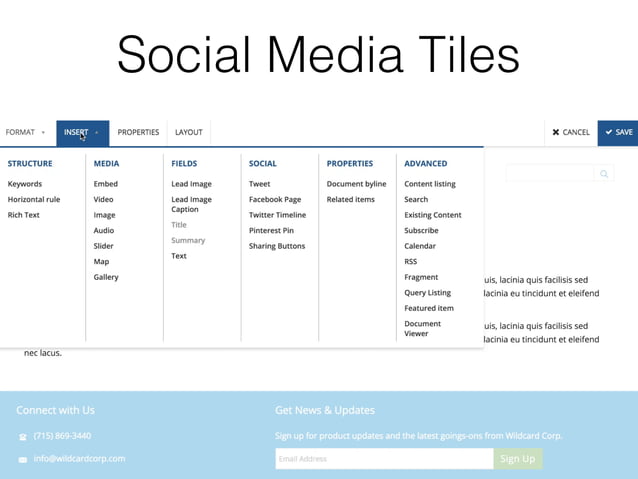
Task: Choose Document byline property
Action: (356, 184)
